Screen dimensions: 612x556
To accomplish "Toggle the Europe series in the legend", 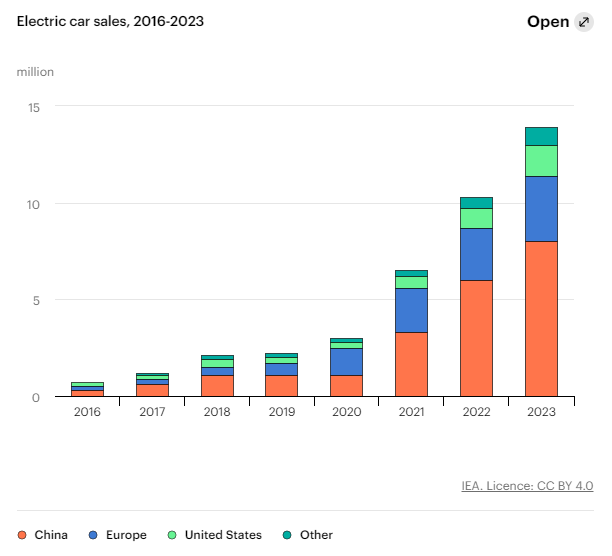I will [118, 535].
